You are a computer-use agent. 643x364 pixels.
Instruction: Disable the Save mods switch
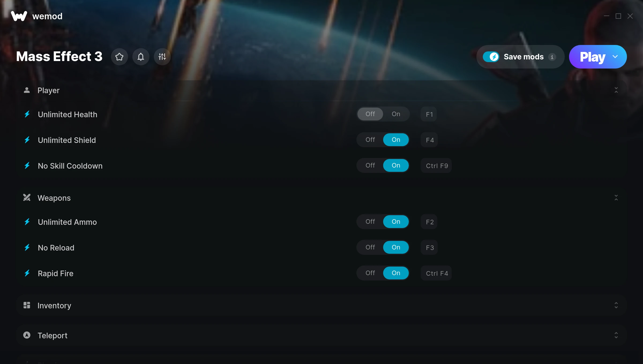pyautogui.click(x=491, y=57)
